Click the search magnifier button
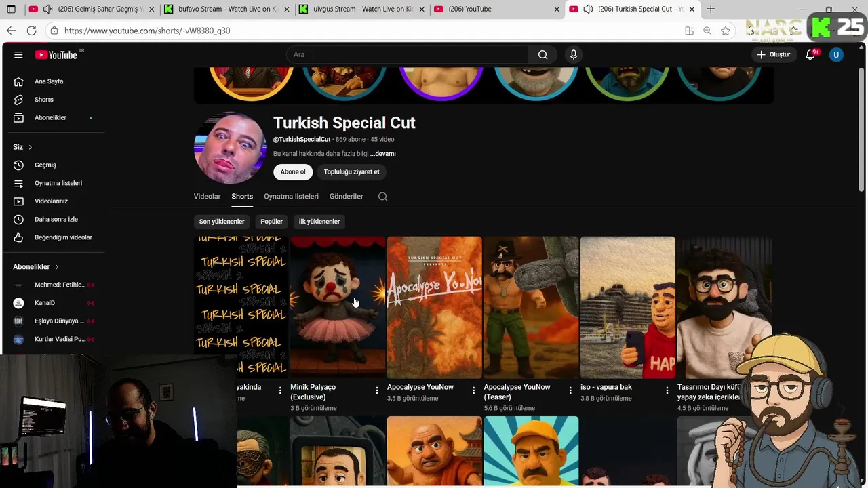Viewport: 868px width, 488px height. pyautogui.click(x=542, y=55)
